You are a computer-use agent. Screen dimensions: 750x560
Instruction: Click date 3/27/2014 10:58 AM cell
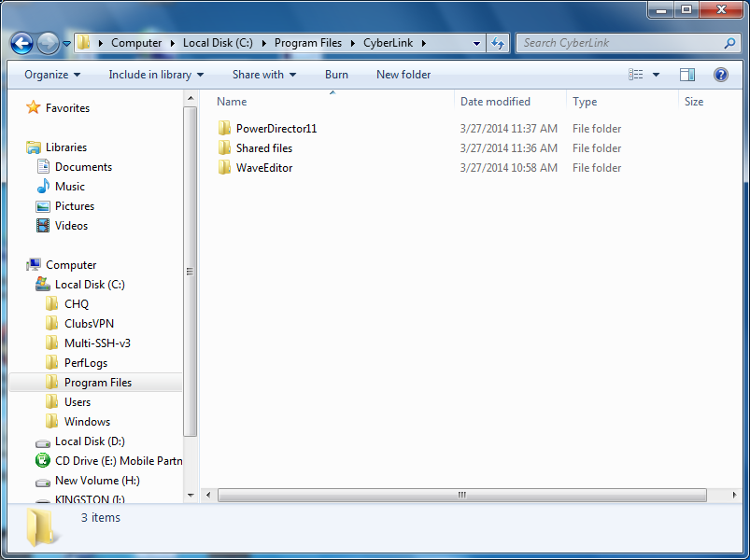tap(508, 168)
